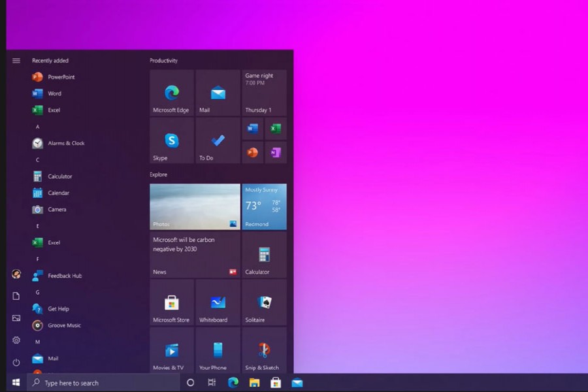Open Settings gear in Start sidebar
The width and height of the screenshot is (588, 392).
[16, 340]
